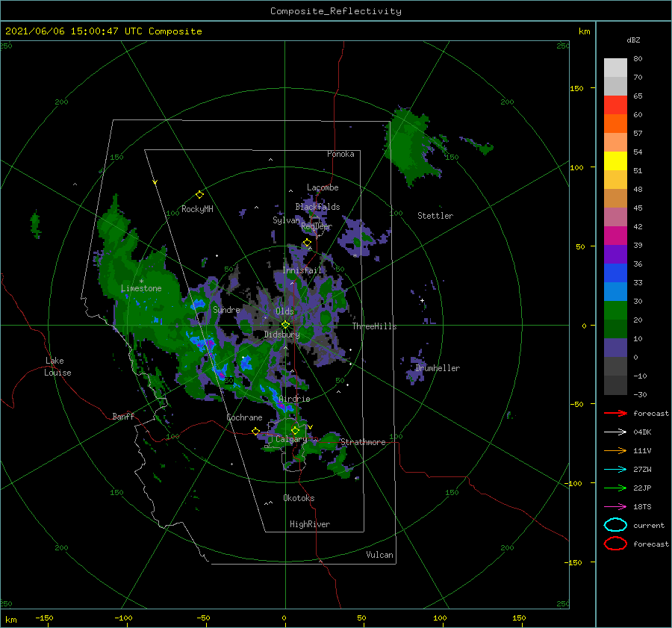Click the Stettler label
Viewport: 672px width, 628px height.
[x=435, y=216]
